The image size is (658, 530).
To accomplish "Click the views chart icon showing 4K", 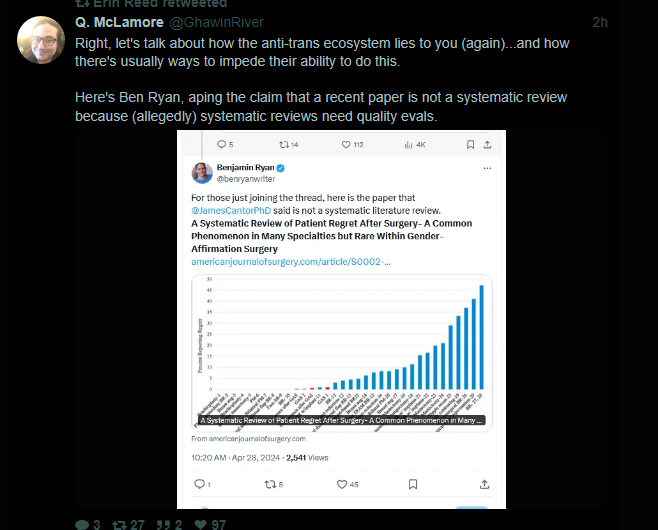I will 409,145.
